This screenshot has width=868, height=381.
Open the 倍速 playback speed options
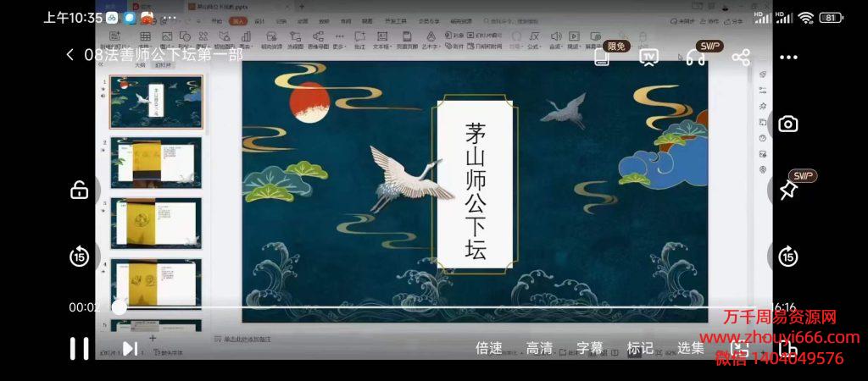489,348
